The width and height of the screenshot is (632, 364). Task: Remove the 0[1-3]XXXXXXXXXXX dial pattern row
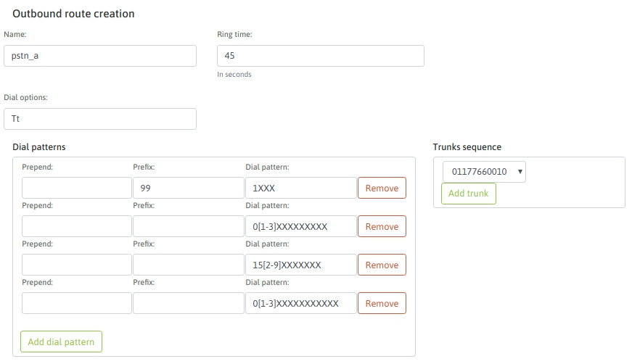[382, 304]
